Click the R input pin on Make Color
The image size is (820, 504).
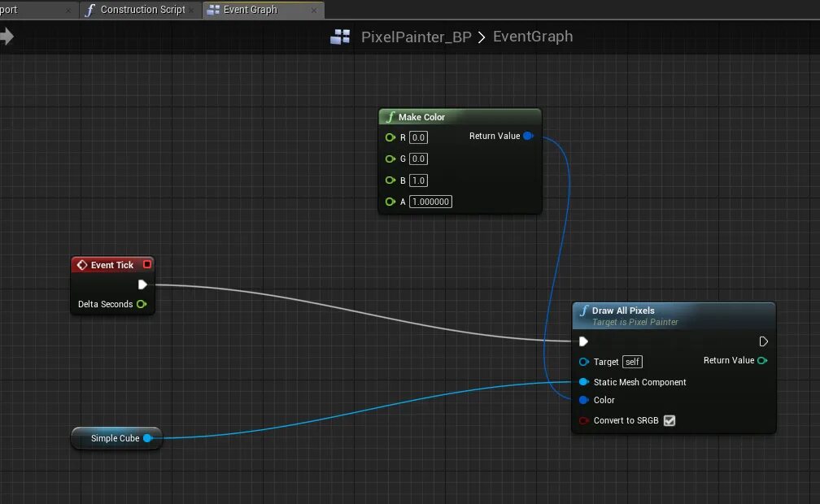390,137
